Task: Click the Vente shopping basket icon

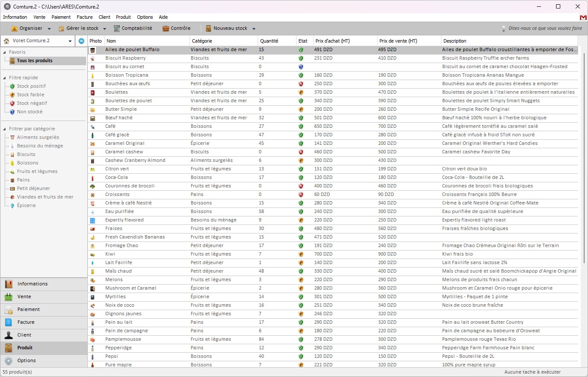Action: point(9,297)
